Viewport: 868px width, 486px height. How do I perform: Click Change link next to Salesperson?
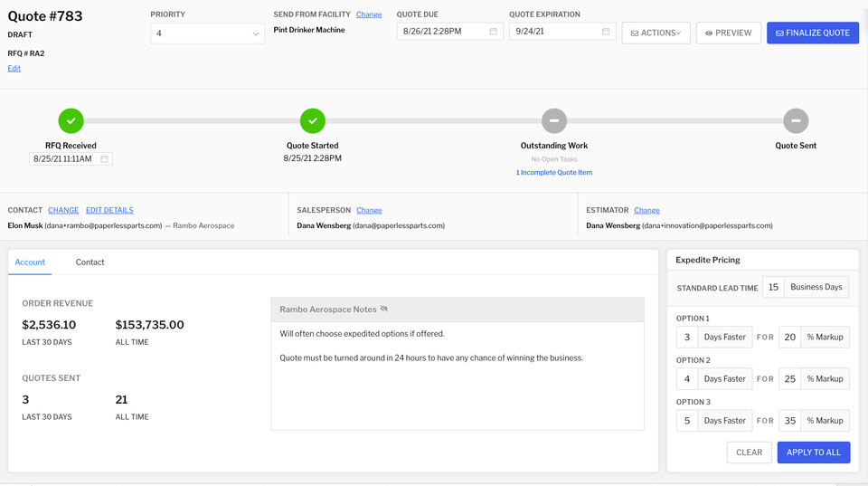pos(369,210)
